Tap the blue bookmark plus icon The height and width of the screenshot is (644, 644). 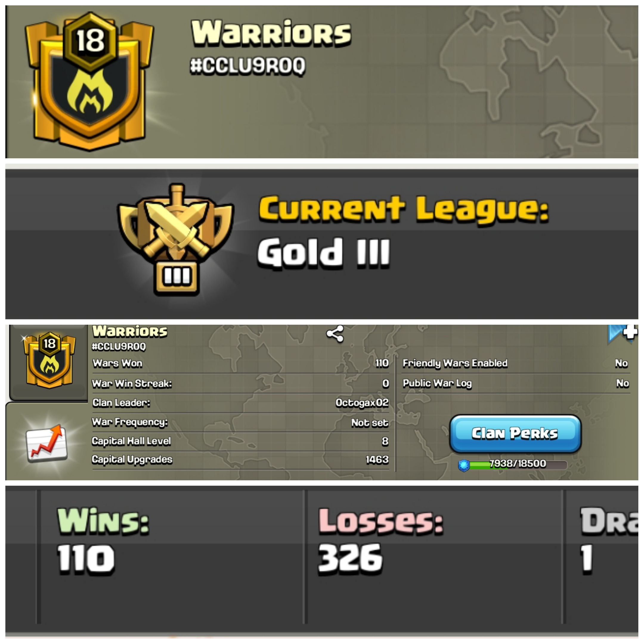[x=623, y=334]
